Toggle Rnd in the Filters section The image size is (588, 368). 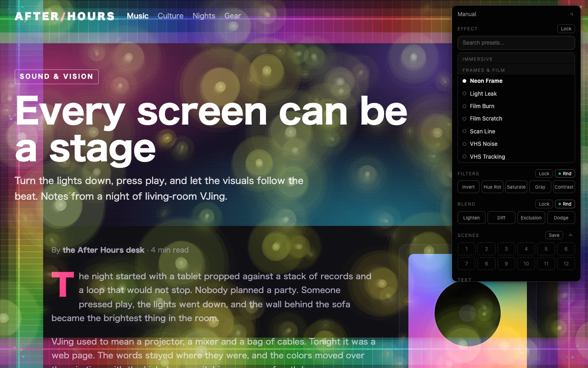[565, 173]
